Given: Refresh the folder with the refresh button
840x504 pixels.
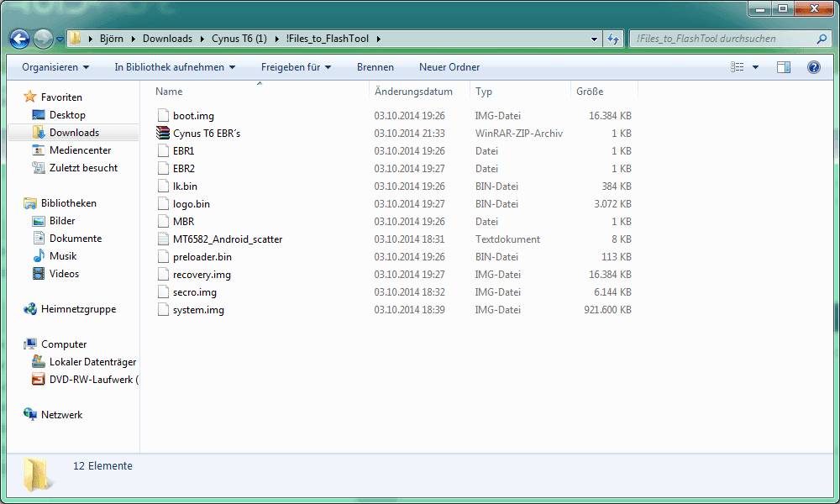Looking at the screenshot, I should pyautogui.click(x=613, y=39).
